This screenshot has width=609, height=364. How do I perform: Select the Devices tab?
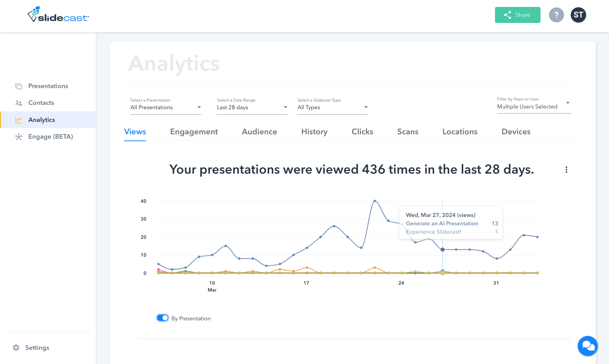[516, 132]
